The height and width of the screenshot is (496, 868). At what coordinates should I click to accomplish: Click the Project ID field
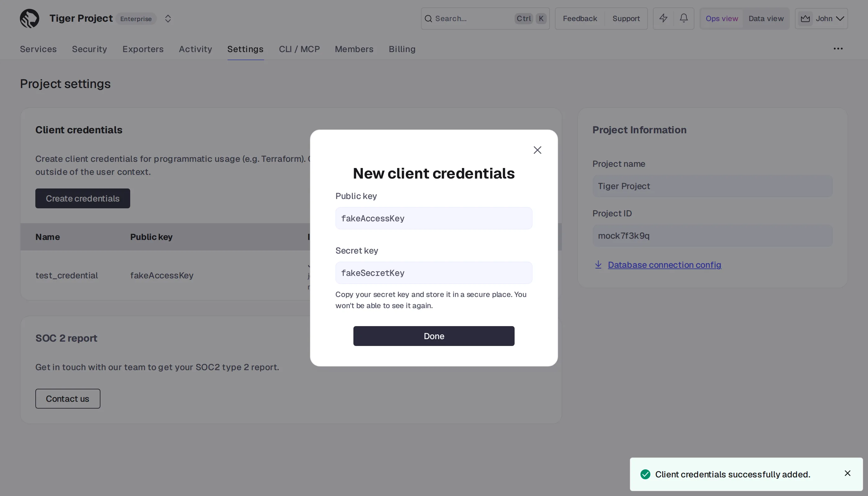(712, 236)
